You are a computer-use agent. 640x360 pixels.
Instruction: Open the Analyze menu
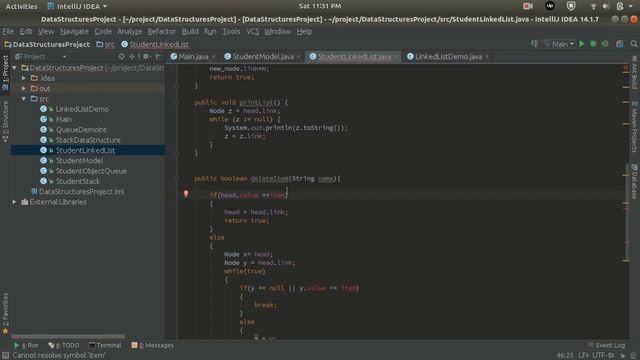pyautogui.click(x=129, y=31)
